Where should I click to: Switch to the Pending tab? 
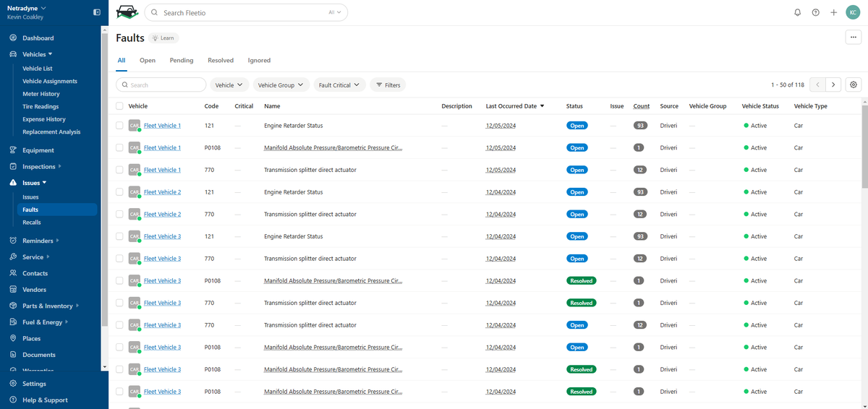point(182,61)
